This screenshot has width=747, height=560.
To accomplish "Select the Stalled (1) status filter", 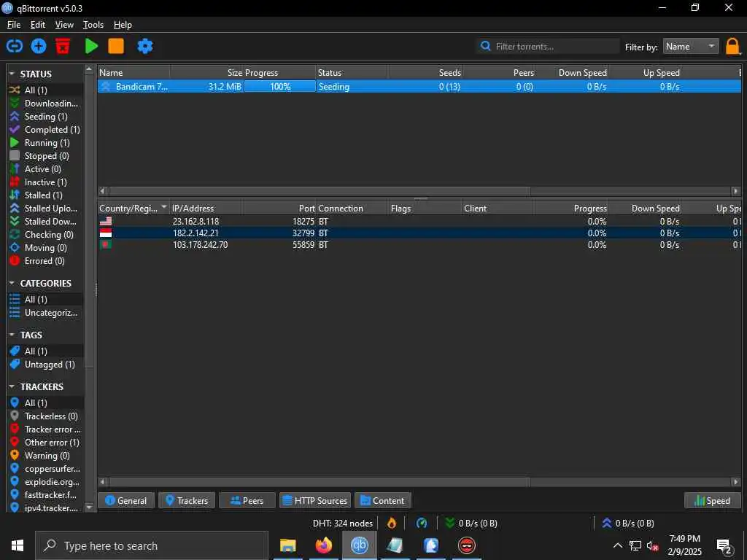I will pos(46,195).
